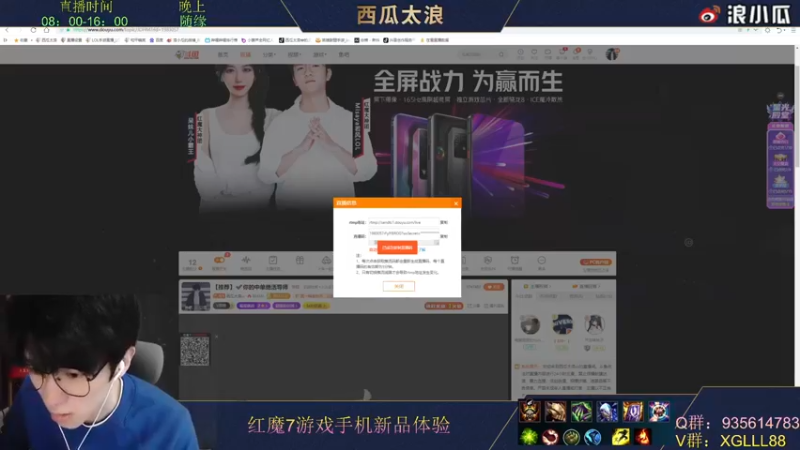Click the right avatar in the rank trio
Viewport: 800px width, 450px height.
[594, 324]
